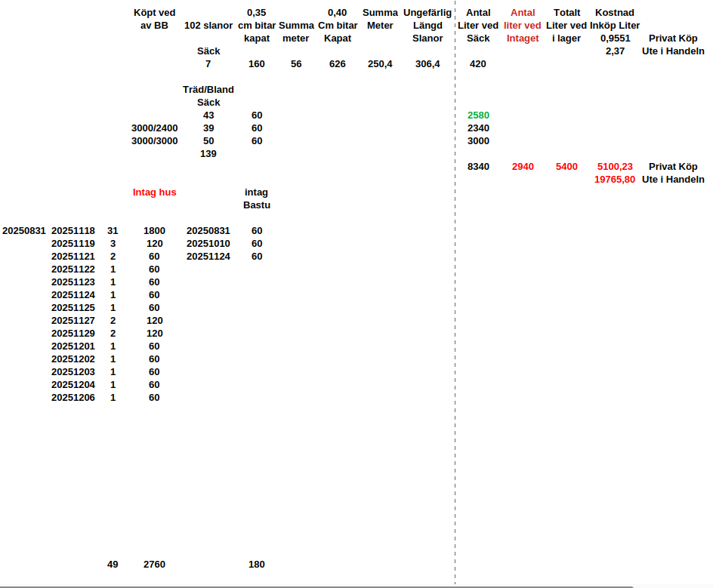713x588 pixels.
Task: Click the "intag Bastu" column header
Action: click(x=256, y=199)
